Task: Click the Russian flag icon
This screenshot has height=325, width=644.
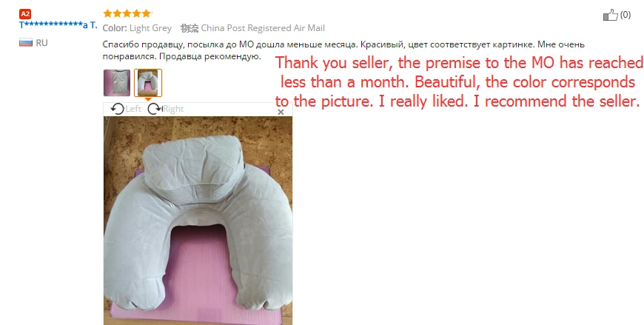Action: 25,42
